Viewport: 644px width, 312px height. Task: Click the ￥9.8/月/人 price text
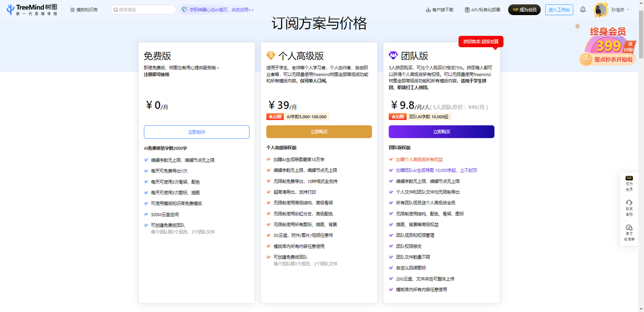point(410,106)
